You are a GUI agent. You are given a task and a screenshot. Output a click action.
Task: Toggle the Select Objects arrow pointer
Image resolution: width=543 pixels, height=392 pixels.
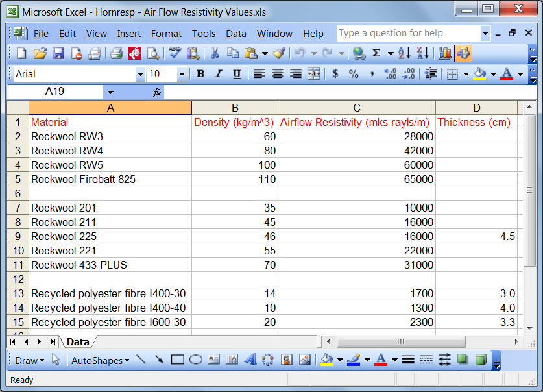pos(55,360)
